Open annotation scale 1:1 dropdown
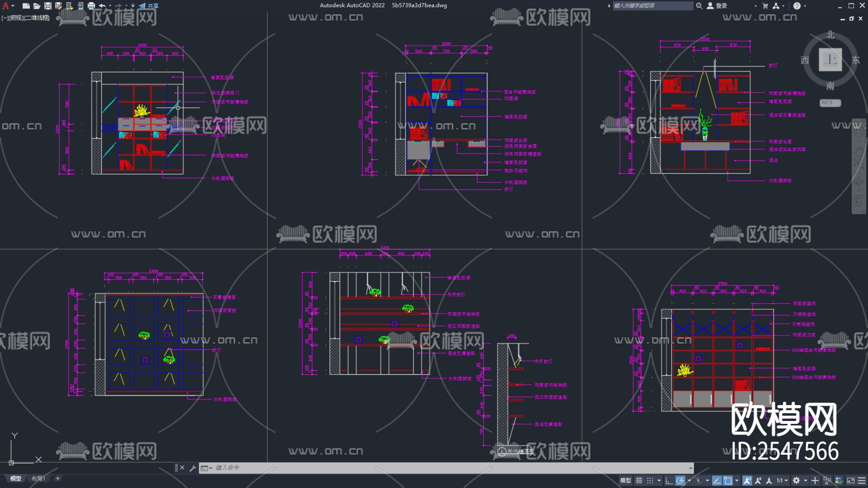Screen dimensions: 868x488 782,480
